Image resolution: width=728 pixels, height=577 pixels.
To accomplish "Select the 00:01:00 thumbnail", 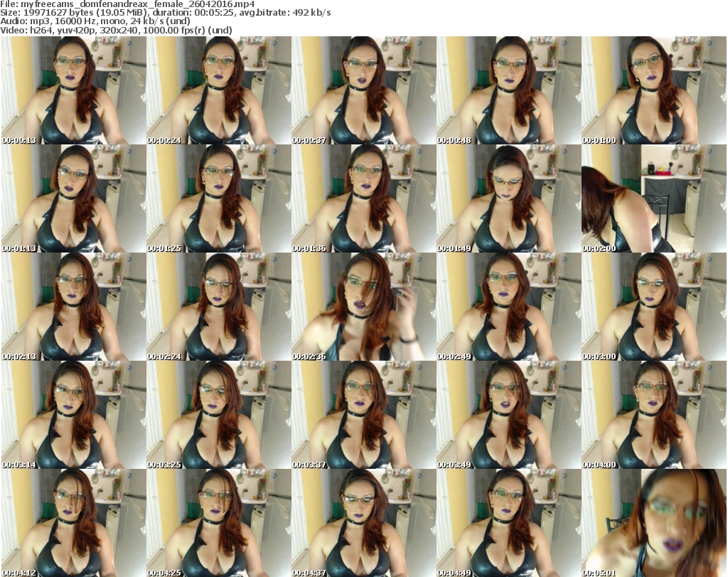I will click(654, 90).
